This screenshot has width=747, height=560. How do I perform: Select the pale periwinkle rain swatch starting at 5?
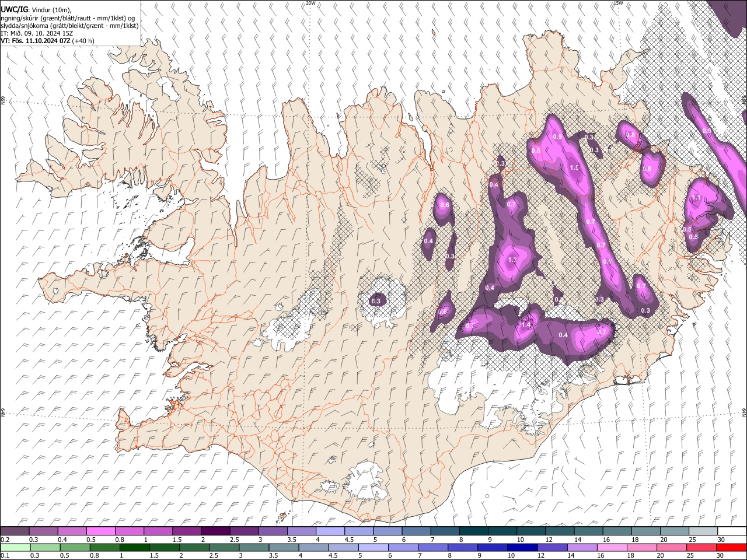click(373, 548)
